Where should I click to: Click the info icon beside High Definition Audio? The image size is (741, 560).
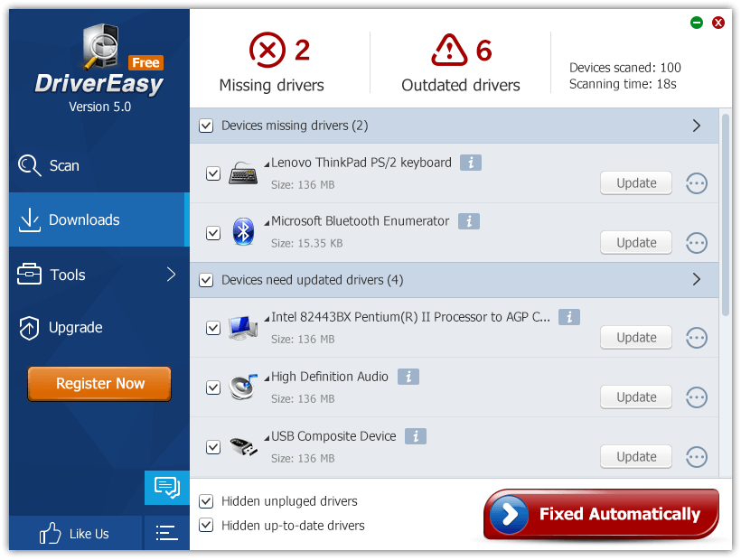point(408,377)
